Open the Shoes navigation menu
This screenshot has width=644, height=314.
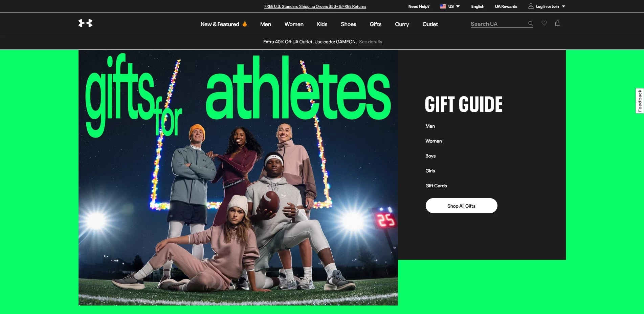(348, 24)
